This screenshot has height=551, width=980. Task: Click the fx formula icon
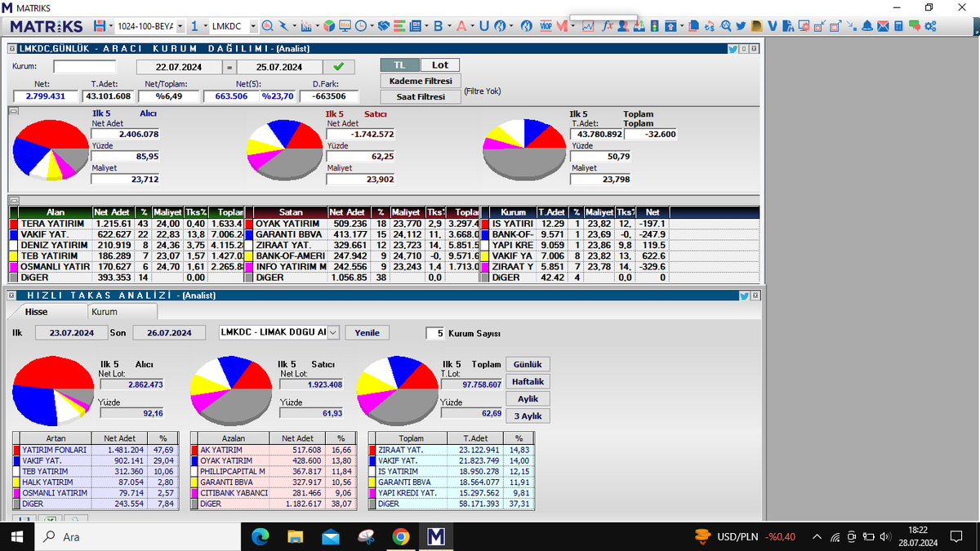coord(608,26)
